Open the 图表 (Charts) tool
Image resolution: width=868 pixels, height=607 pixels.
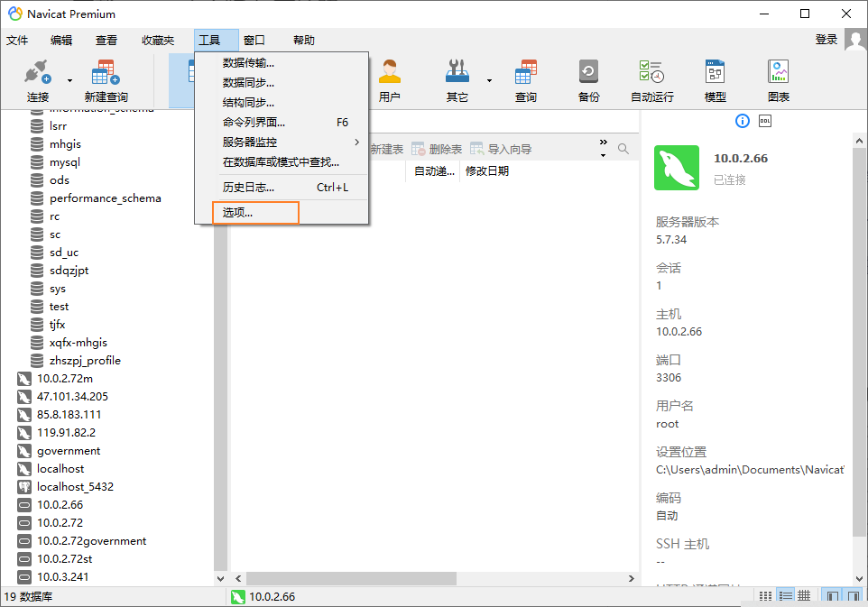coord(778,79)
